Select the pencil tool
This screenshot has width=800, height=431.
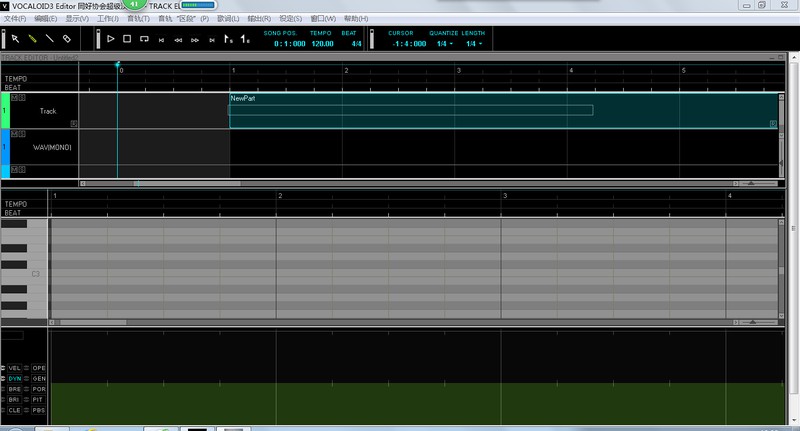point(32,39)
